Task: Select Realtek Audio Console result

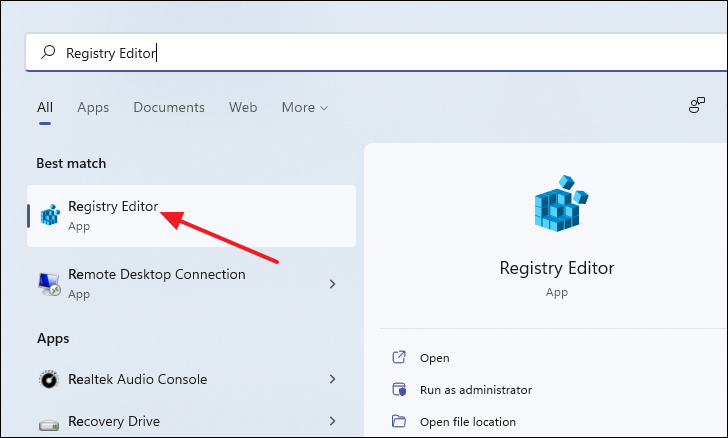Action: tap(191, 379)
